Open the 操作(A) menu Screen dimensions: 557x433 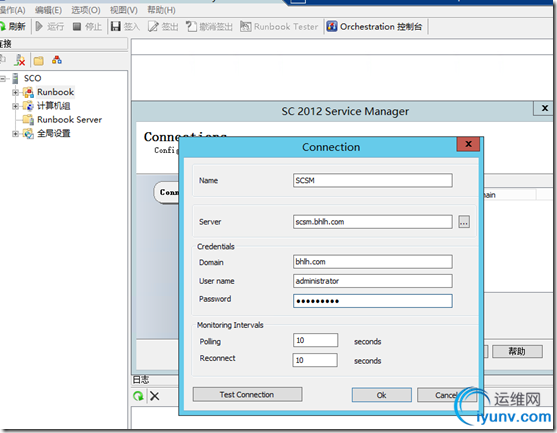(x=12, y=10)
